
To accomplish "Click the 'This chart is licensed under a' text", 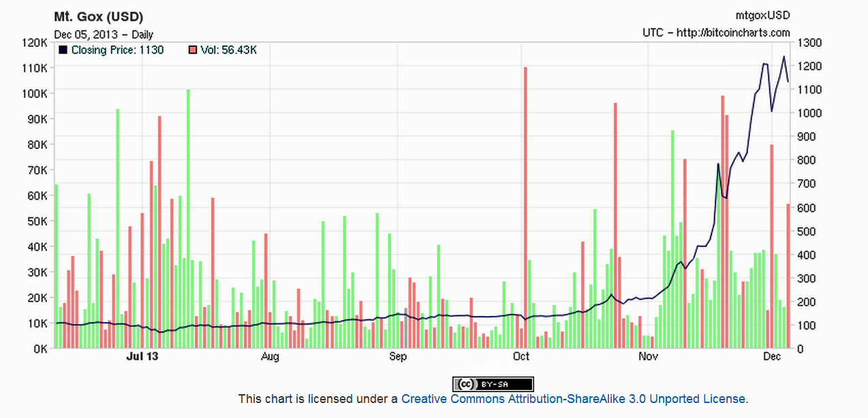I will click(x=318, y=399).
